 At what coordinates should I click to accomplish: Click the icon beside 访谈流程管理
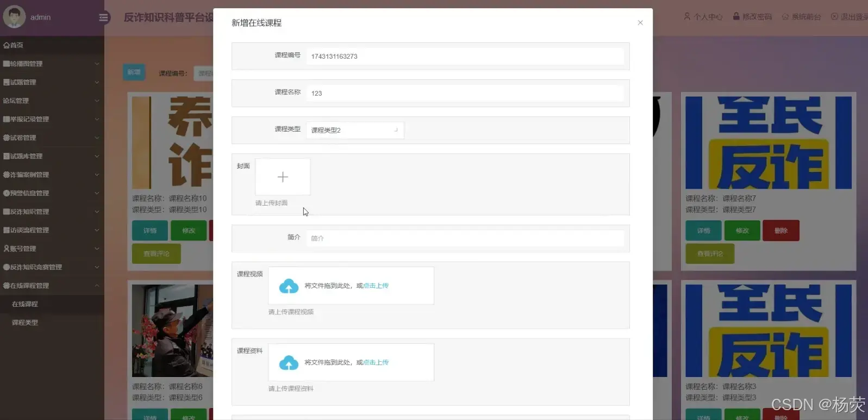pyautogui.click(x=6, y=230)
